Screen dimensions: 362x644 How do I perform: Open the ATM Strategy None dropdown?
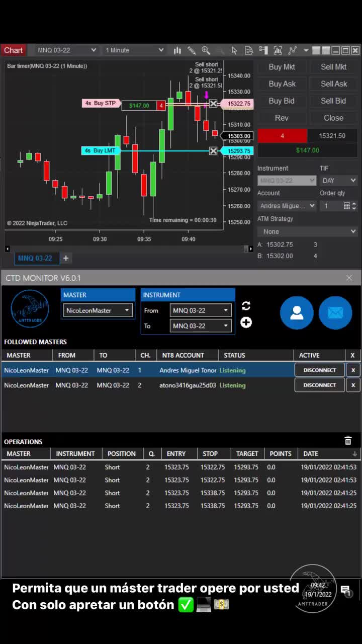[307, 231]
